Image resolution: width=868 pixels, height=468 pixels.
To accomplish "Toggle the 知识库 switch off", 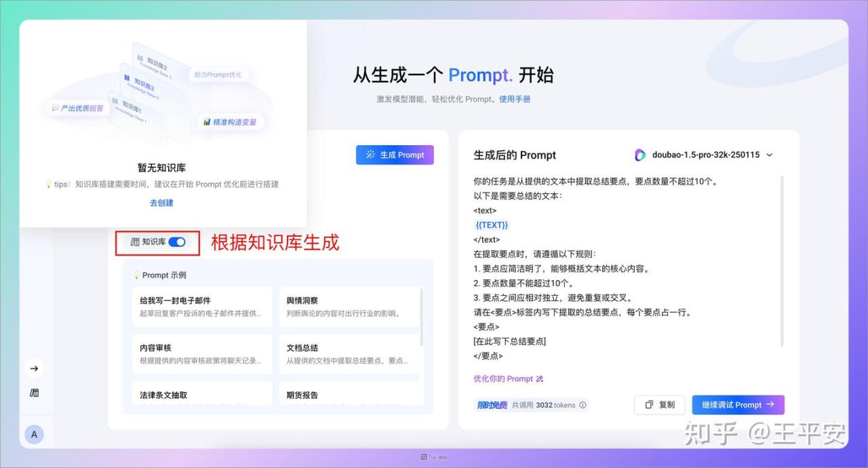I will [x=177, y=242].
